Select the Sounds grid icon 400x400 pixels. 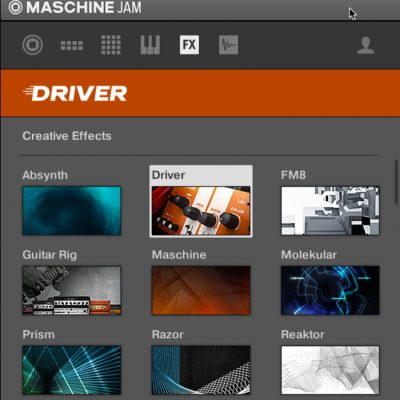click(111, 45)
